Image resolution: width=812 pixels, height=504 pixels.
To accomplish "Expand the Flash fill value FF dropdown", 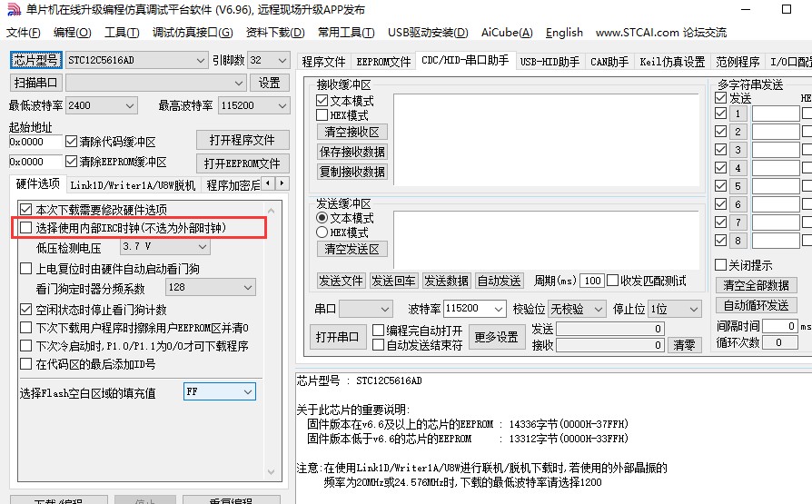I will click(x=248, y=392).
